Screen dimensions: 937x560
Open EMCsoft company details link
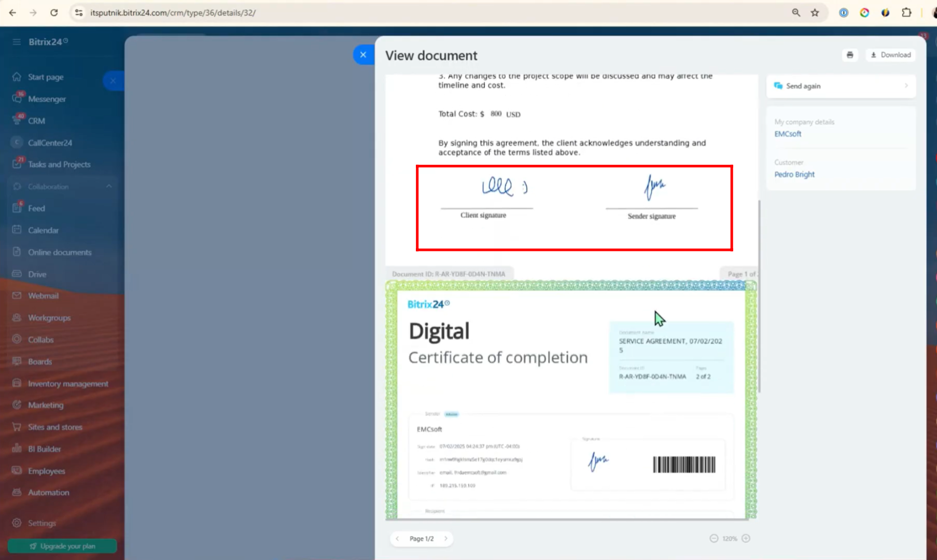(788, 134)
